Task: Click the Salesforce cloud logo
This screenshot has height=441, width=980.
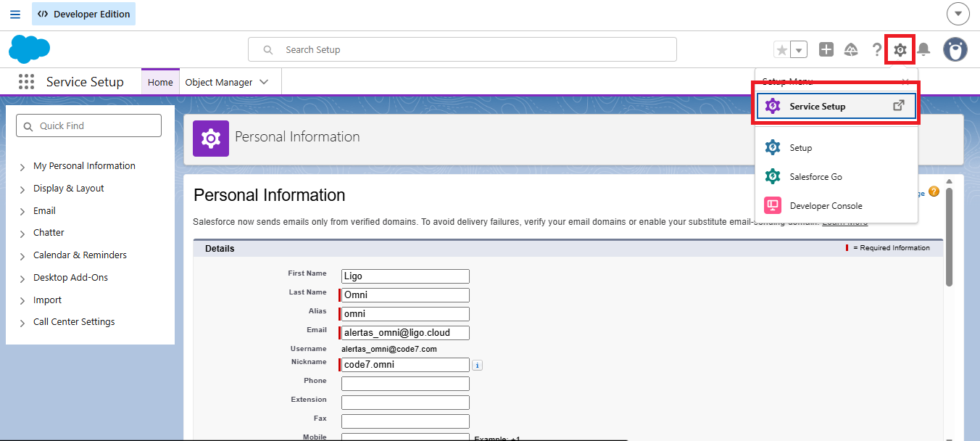Action: [29, 49]
